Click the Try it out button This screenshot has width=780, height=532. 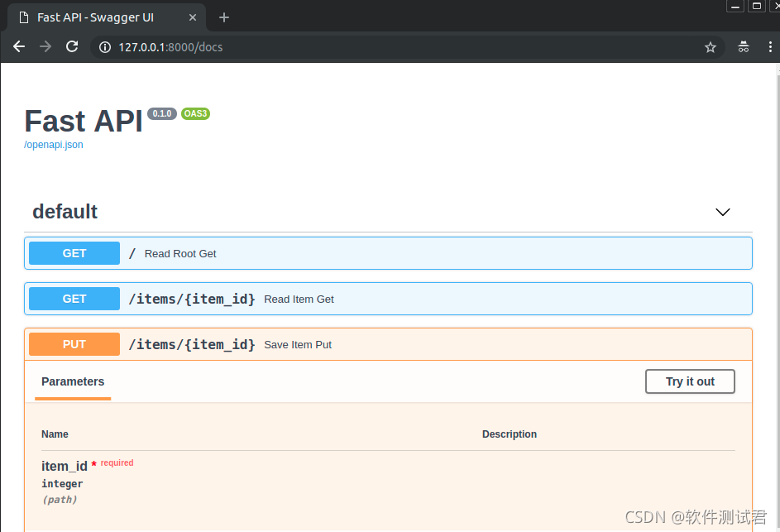pos(690,381)
